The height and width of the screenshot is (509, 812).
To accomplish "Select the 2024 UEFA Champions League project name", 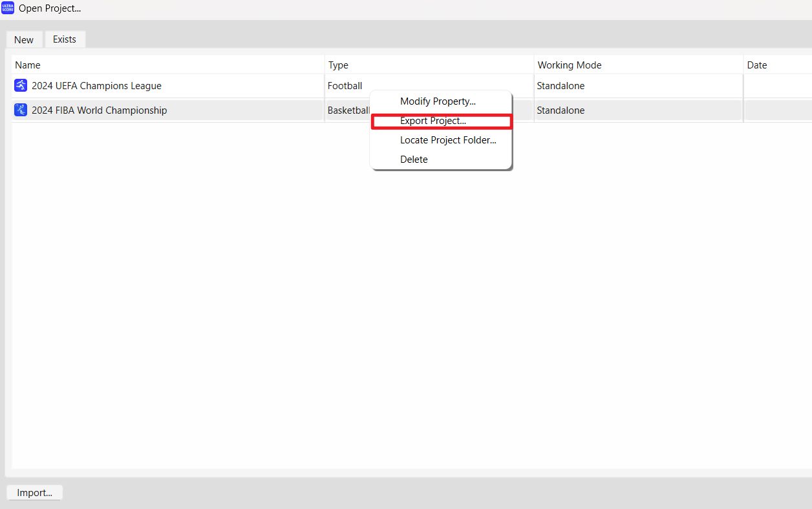I will tap(96, 86).
